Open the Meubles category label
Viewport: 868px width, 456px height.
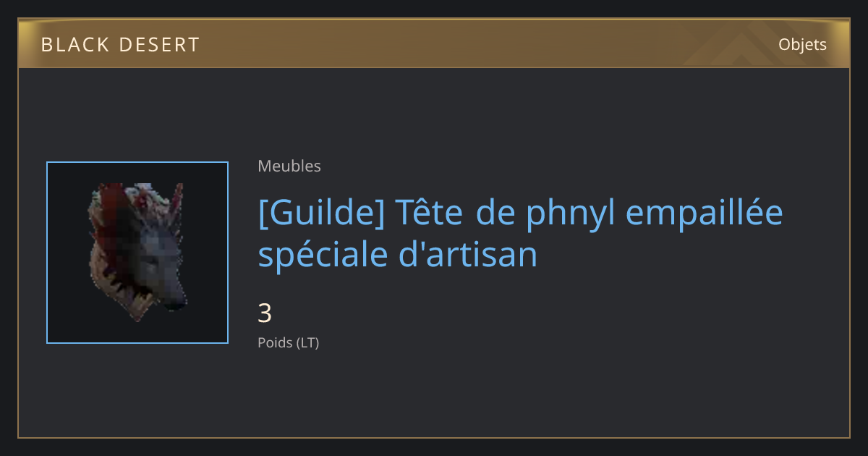(x=289, y=166)
